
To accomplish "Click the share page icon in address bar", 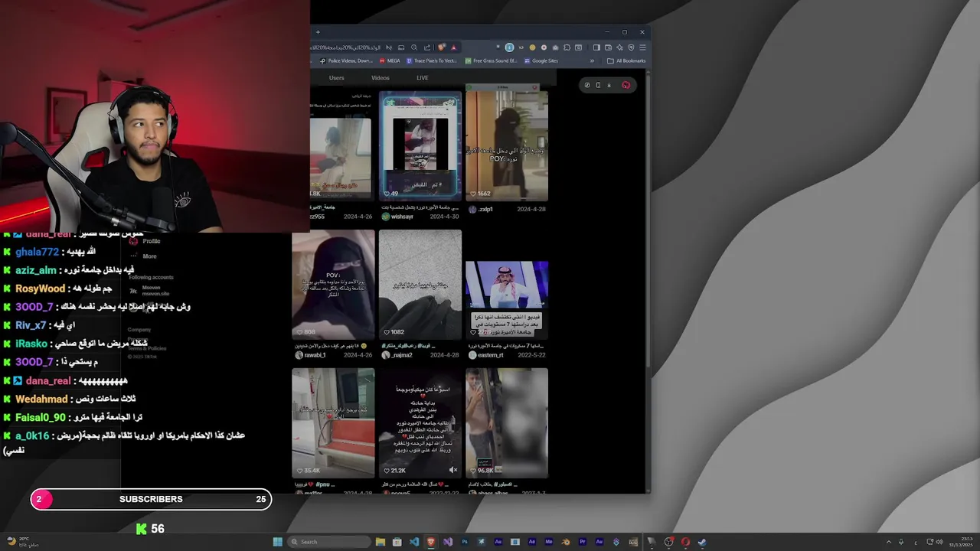I will click(x=427, y=47).
